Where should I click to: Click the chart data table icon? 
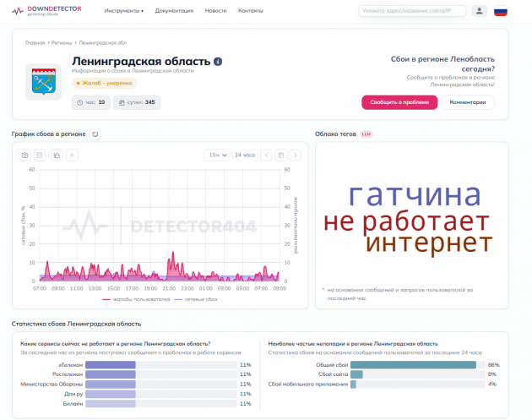(40, 155)
